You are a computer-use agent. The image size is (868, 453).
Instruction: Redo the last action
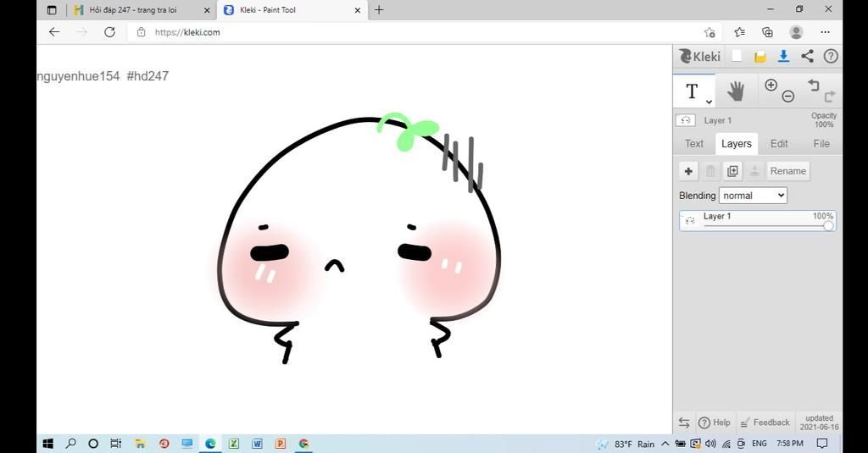click(829, 97)
